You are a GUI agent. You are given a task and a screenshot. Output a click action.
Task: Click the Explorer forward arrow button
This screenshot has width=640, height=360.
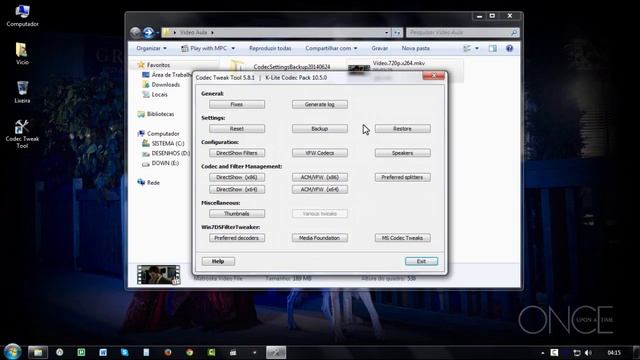[148, 32]
